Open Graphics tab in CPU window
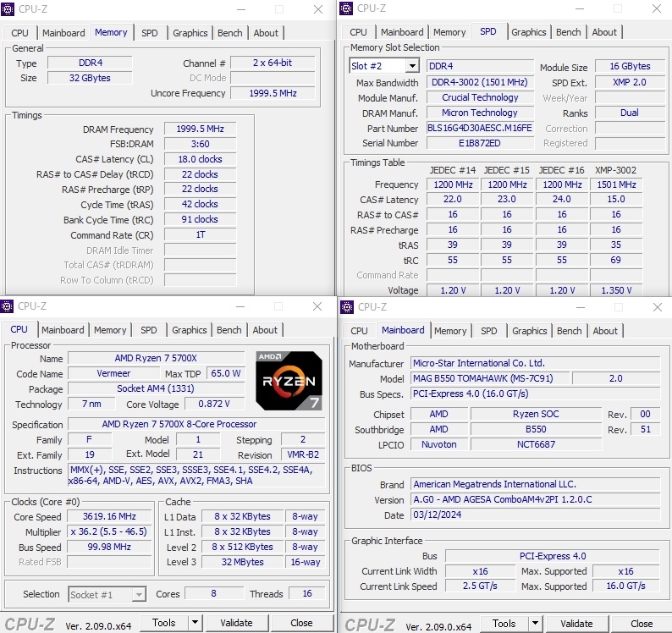Viewport: 672px width, 633px height. coord(189,330)
